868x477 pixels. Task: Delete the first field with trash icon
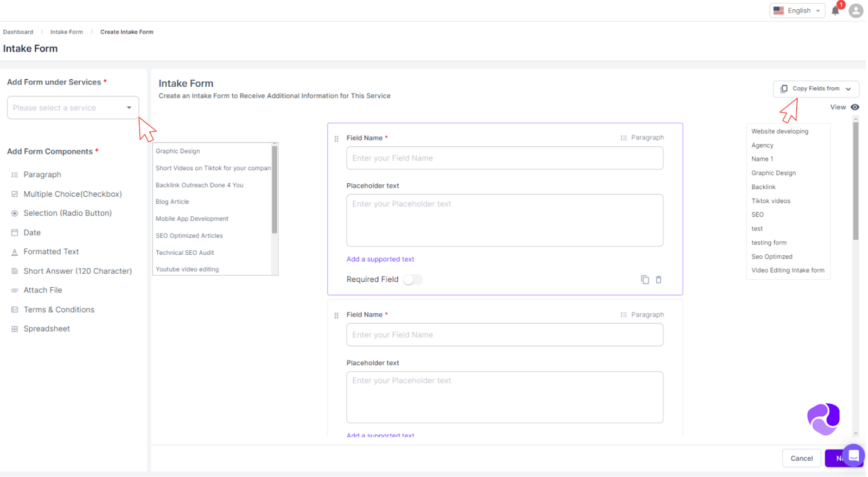pos(659,280)
